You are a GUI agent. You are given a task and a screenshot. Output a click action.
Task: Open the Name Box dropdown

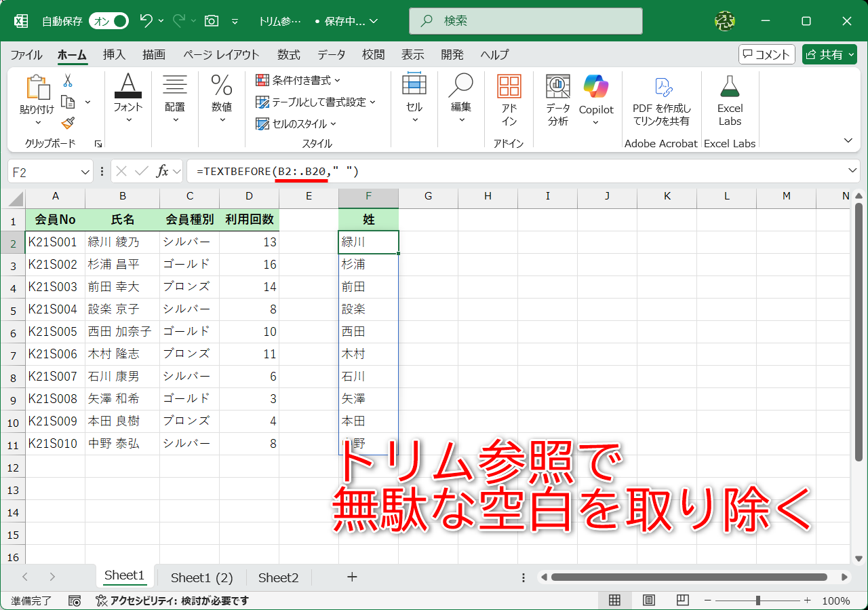(x=85, y=171)
